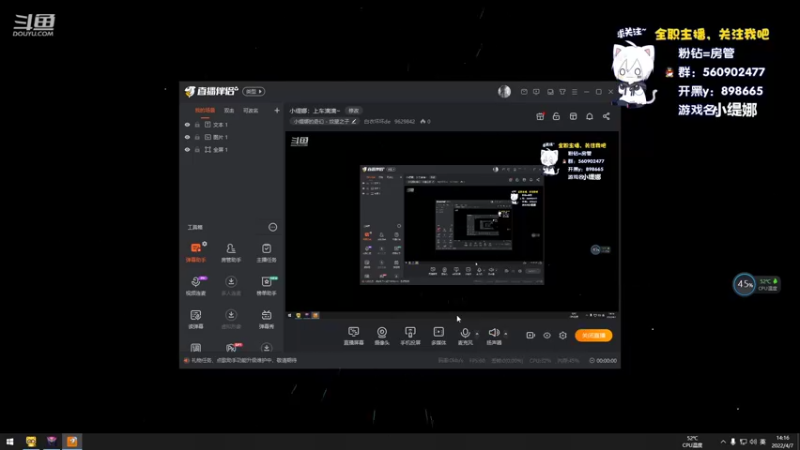Switch to the third scene tab
This screenshot has height=450, width=800.
(251, 110)
